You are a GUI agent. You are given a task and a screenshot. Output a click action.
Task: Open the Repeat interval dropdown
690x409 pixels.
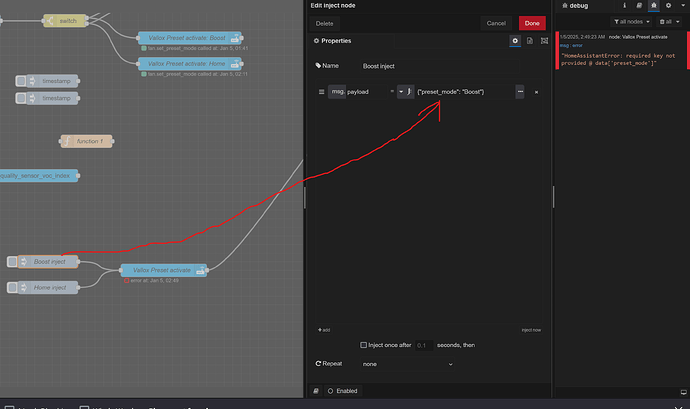click(408, 365)
